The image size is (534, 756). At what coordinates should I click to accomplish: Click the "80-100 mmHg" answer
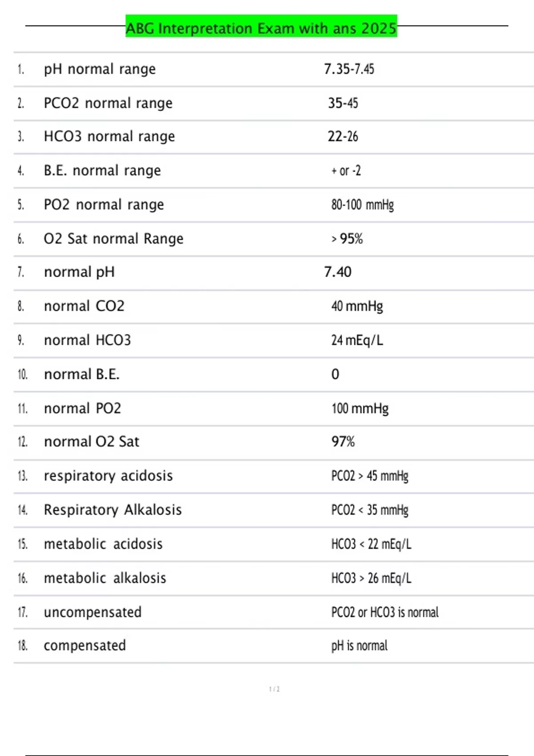pyautogui.click(x=362, y=205)
